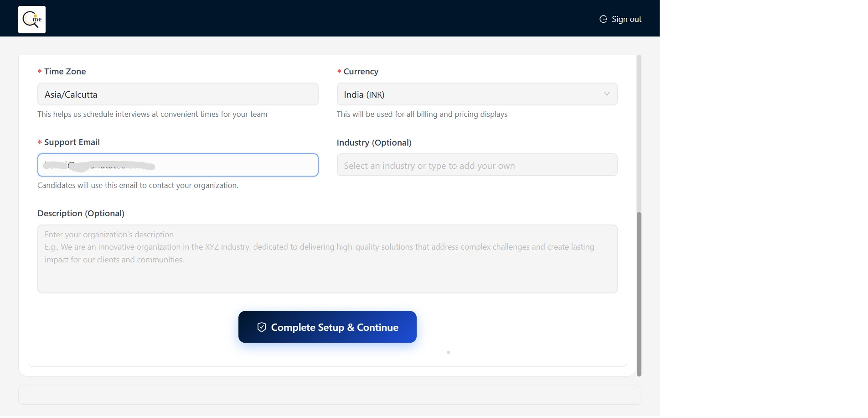This screenshot has height=418, width=868.
Task: Click the Qme logo in the header
Action: (x=32, y=20)
